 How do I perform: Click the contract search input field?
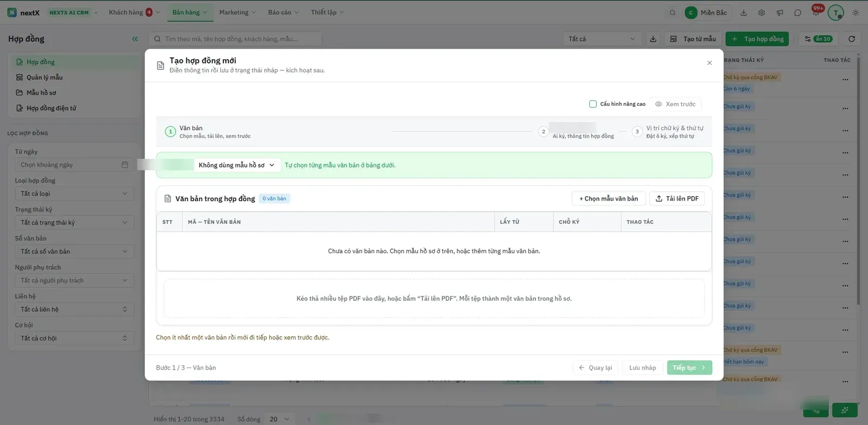235,39
